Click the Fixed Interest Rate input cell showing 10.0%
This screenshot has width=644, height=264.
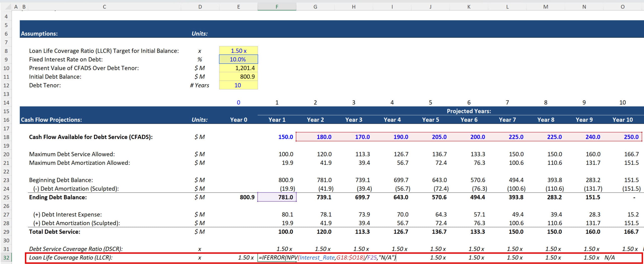pos(238,59)
